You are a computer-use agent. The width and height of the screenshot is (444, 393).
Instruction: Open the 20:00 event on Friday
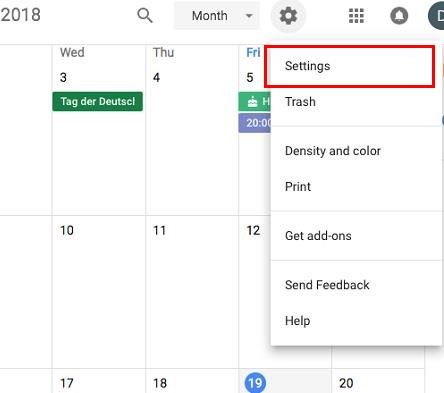click(x=255, y=123)
